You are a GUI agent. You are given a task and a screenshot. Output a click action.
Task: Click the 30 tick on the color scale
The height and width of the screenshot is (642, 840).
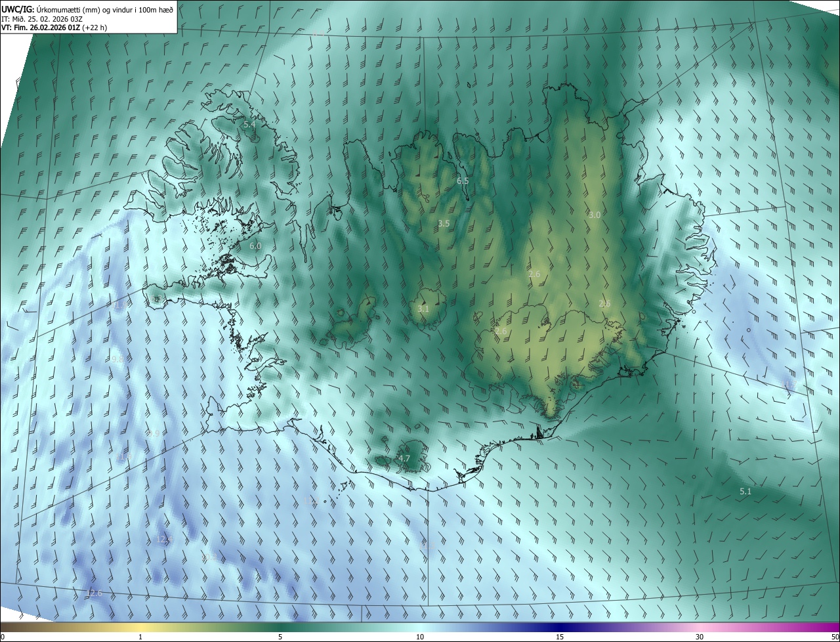pos(700,637)
